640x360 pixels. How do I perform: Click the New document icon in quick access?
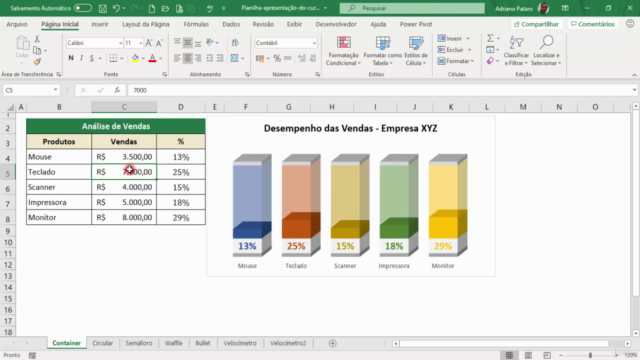pos(152,8)
